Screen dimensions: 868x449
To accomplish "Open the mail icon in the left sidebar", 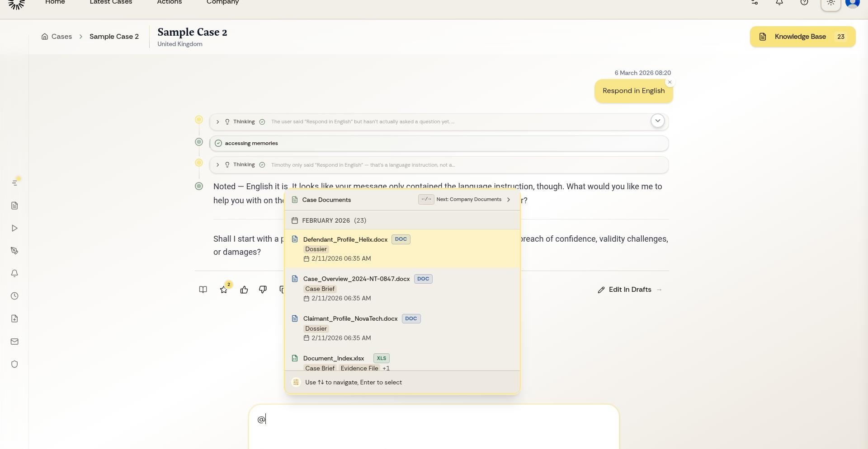I will (14, 341).
